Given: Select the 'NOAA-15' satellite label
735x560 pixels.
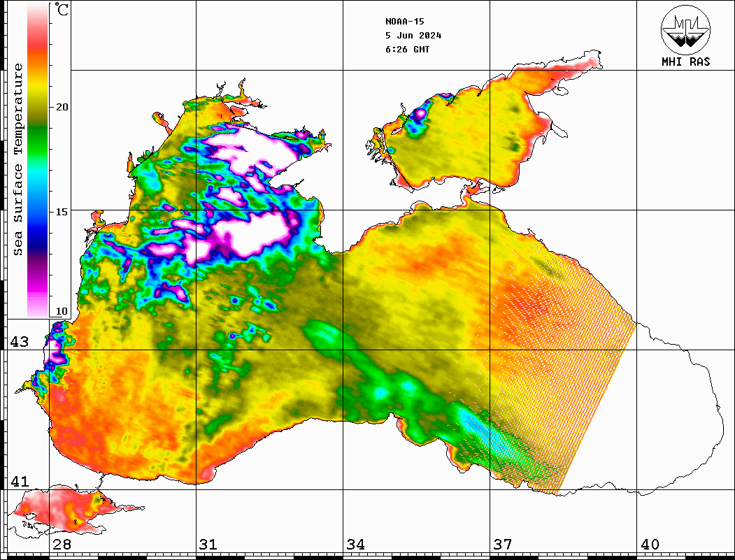Looking at the screenshot, I should pos(404,22).
